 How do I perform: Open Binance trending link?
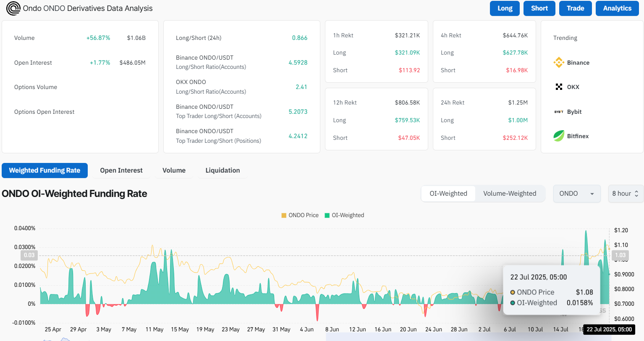pyautogui.click(x=578, y=63)
